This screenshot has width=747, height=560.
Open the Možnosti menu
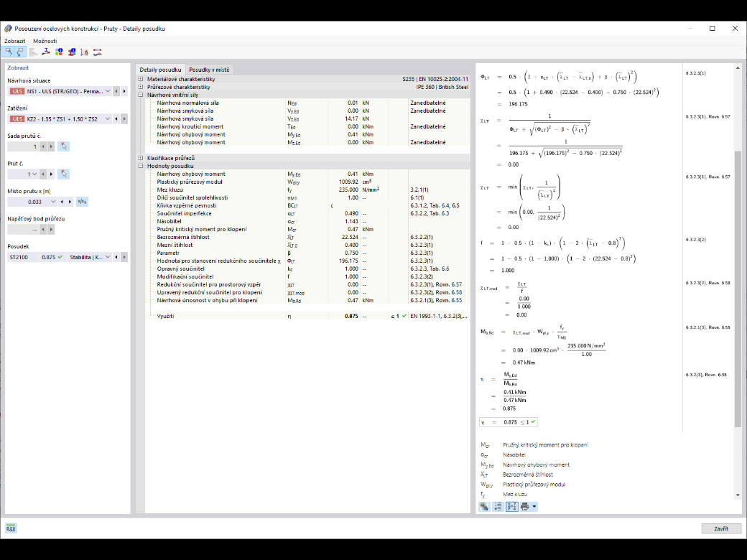point(45,41)
